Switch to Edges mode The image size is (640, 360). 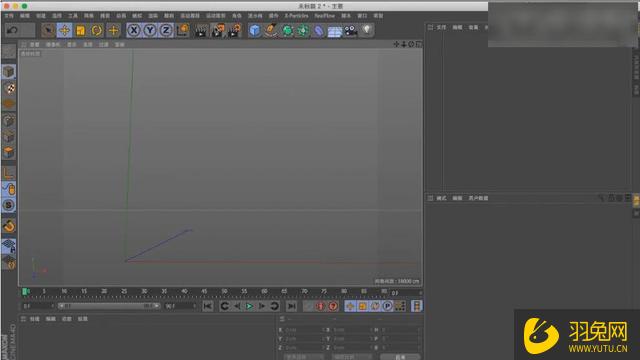coord(9,137)
